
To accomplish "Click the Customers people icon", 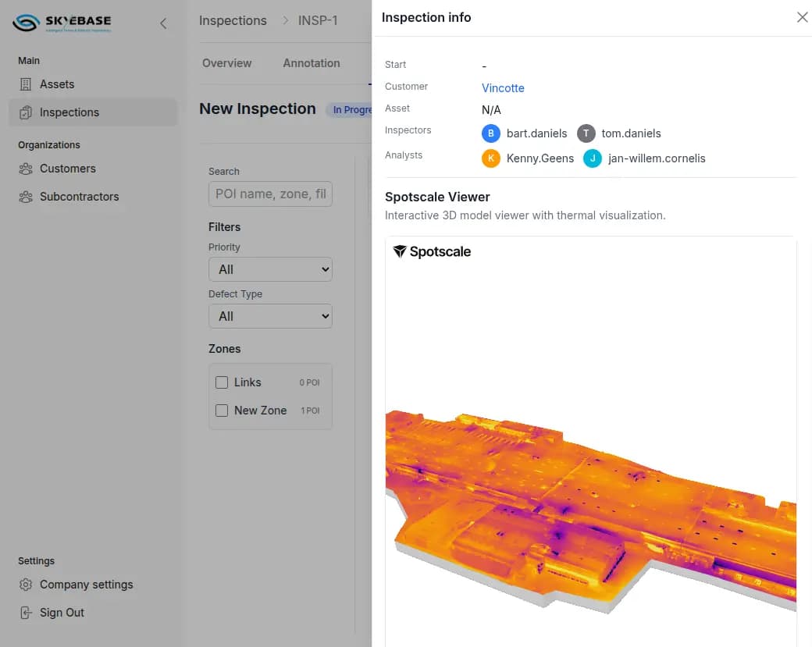I will point(26,169).
